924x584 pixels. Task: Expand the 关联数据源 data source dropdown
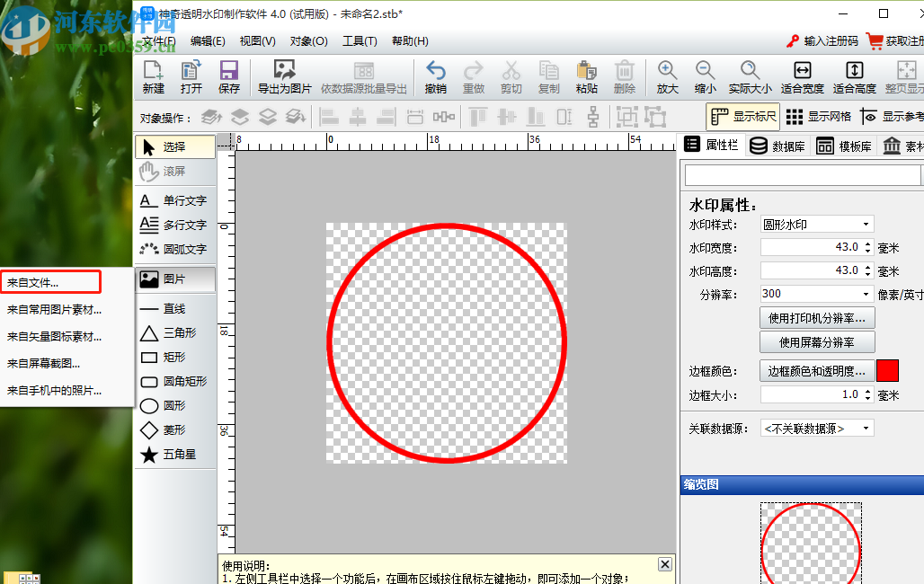868,428
